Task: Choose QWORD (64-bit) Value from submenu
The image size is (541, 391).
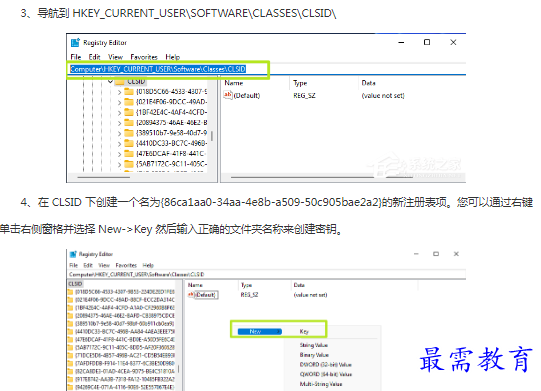Action: click(325, 374)
